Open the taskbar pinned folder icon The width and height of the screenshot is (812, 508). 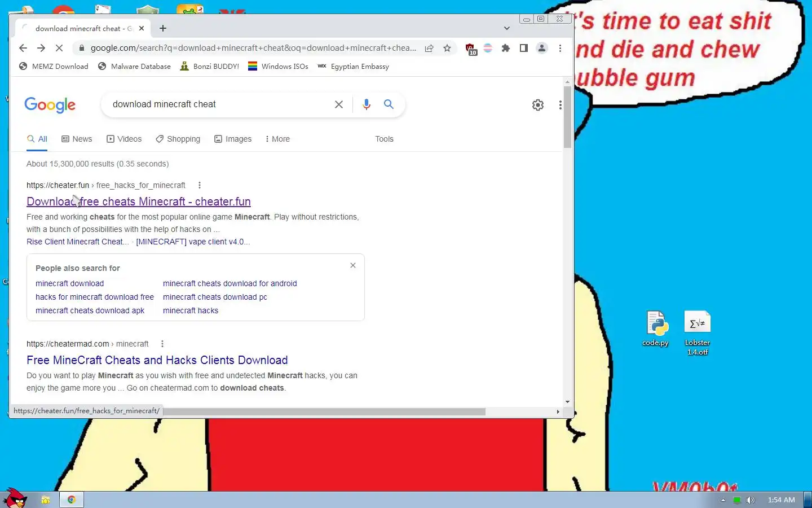46,500
